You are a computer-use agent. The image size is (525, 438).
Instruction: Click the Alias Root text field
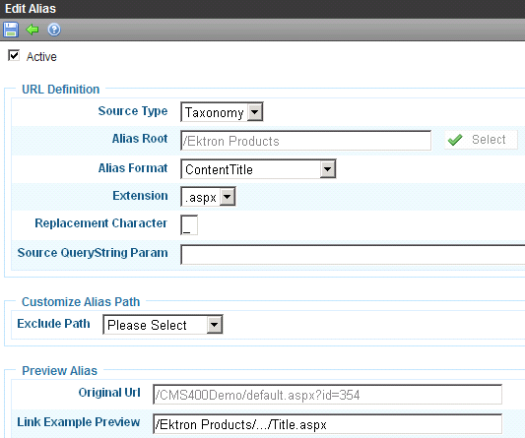(x=306, y=141)
